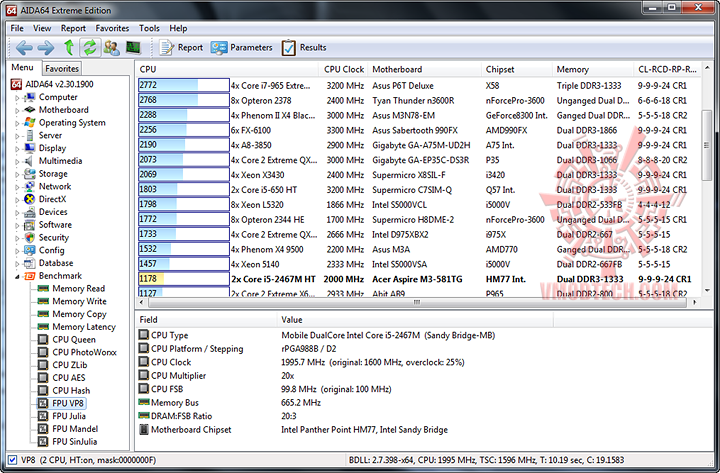Open the File menu
Viewport: 720px width, 473px height.
(17, 28)
